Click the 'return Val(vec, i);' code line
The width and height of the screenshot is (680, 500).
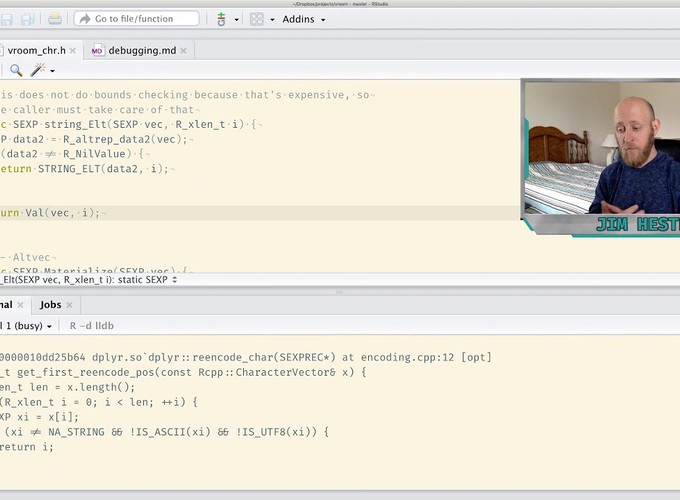[52, 213]
